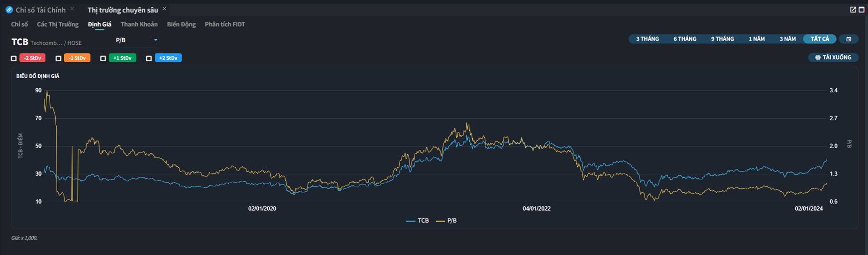Click the link icon beside Chỉ số Tài Chính

click(x=9, y=10)
